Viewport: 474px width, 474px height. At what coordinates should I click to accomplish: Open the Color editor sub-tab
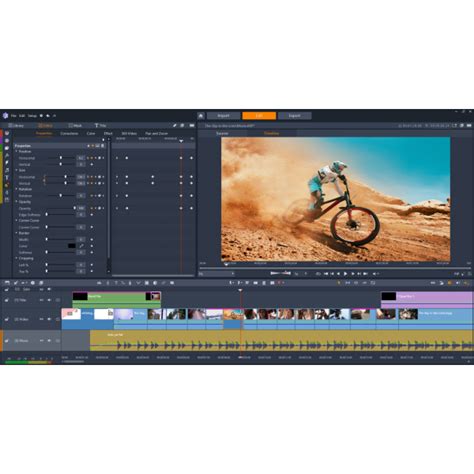point(91,133)
